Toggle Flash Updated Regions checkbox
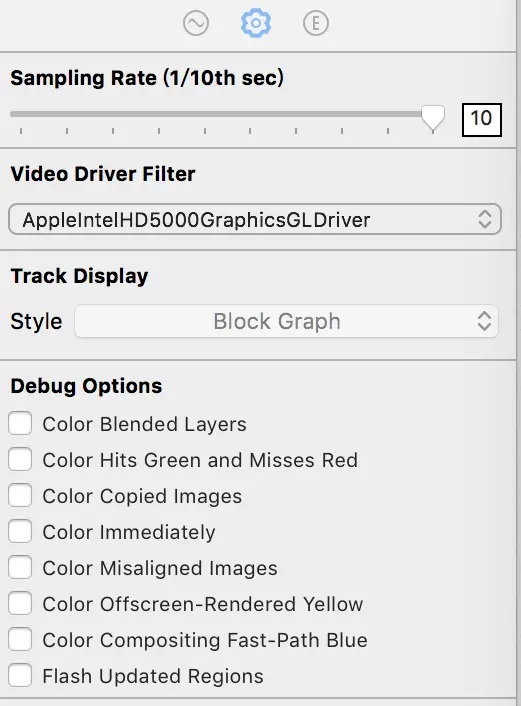The image size is (521, 706). (20, 675)
